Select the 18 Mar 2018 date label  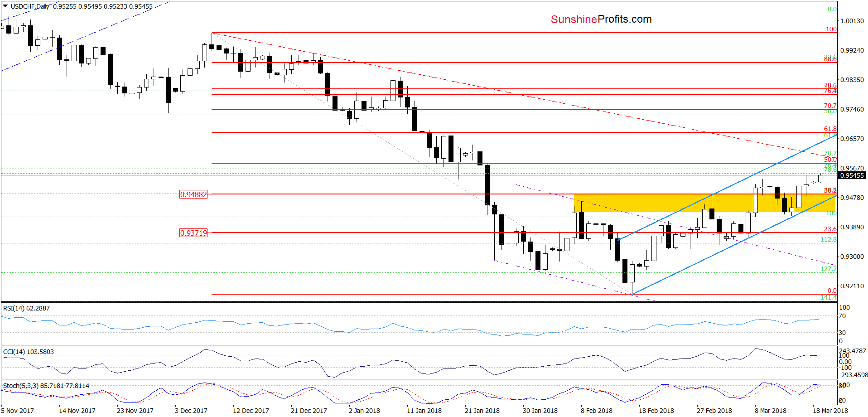coord(830,411)
